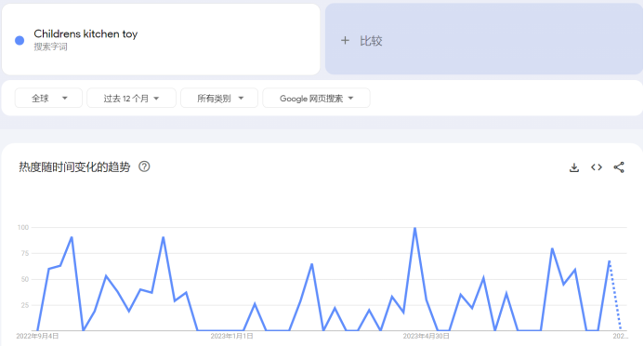
Task: Click the 热度随时间变化的趋势 chart title
Action: (74, 166)
